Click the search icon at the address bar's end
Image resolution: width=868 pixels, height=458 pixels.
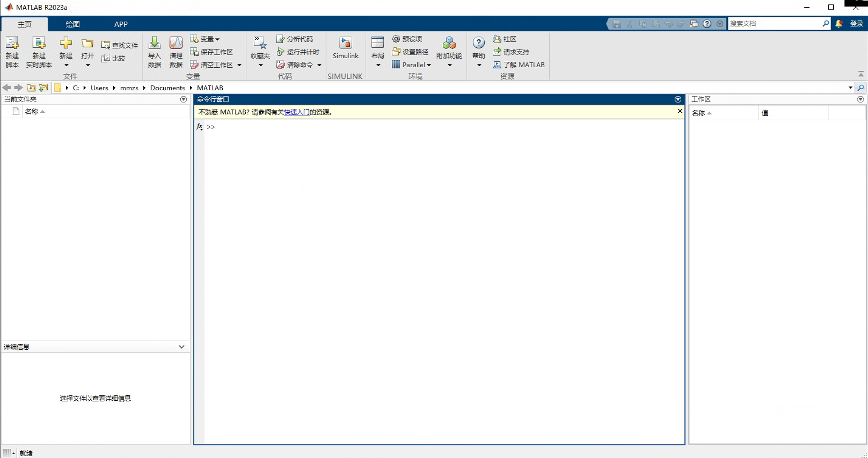tap(861, 88)
